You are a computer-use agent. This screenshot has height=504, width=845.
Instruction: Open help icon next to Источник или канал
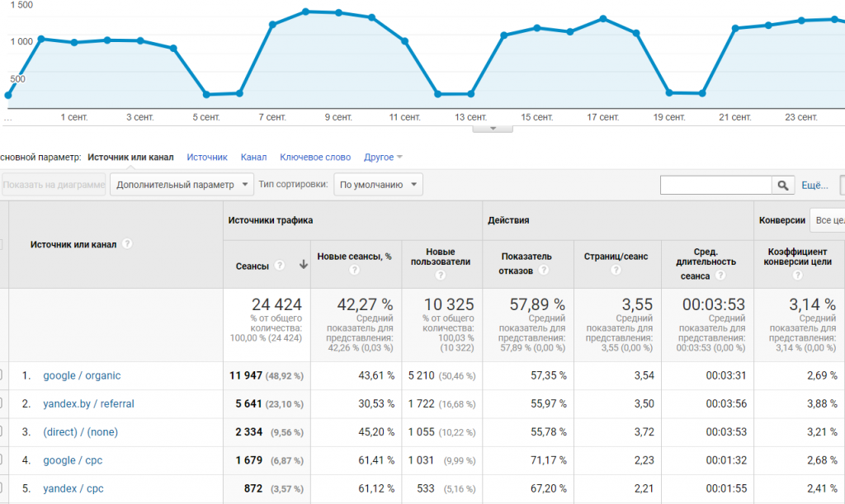(127, 244)
